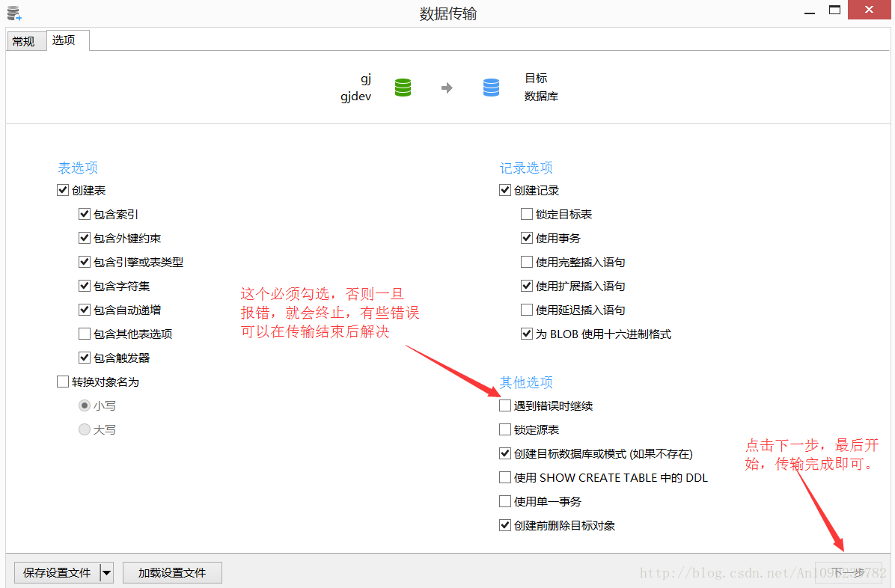The height and width of the screenshot is (588, 895).
Task: Click the '表选项' section heading
Action: click(x=78, y=168)
